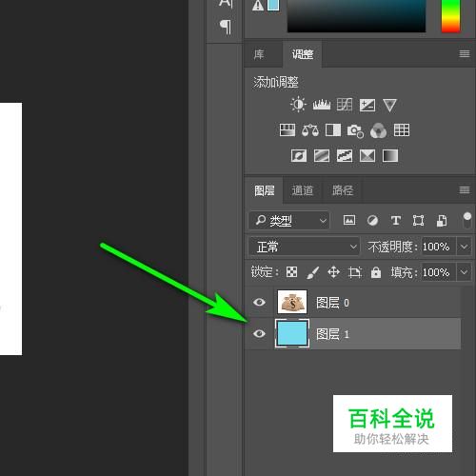Image resolution: width=476 pixels, height=476 pixels.
Task: Lock artboard auto-nesting icon
Action: point(355,272)
